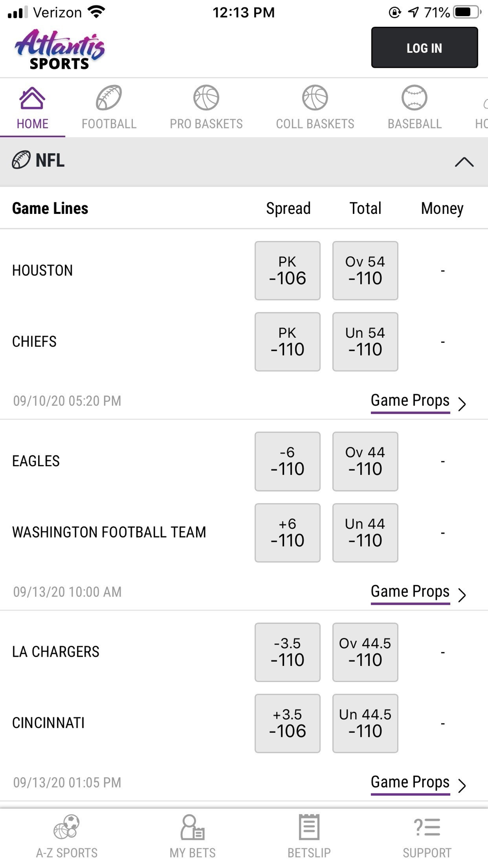This screenshot has width=488, height=868.
Task: Choose LA Chargers Over 44.5 total
Action: coord(365,652)
